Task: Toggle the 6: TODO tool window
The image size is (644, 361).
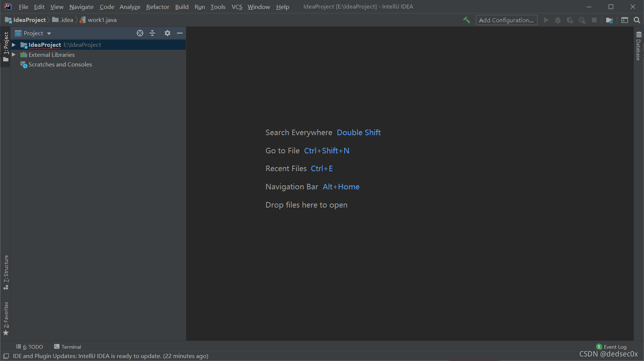Action: point(29,347)
